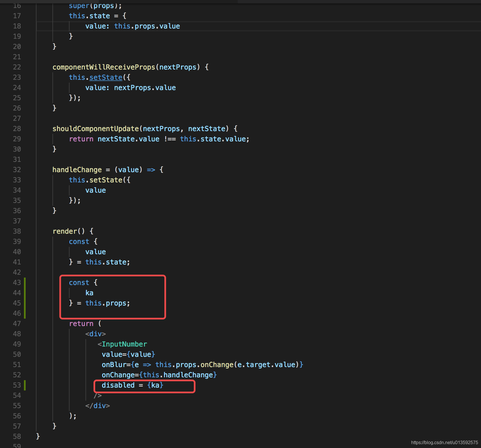Click the return keyword on line 47
The height and width of the screenshot is (448, 481).
81,324
